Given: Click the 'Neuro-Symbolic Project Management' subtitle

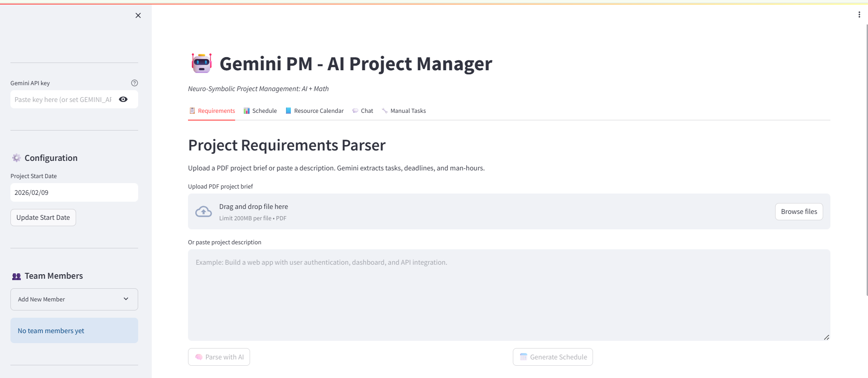Looking at the screenshot, I should tap(258, 89).
